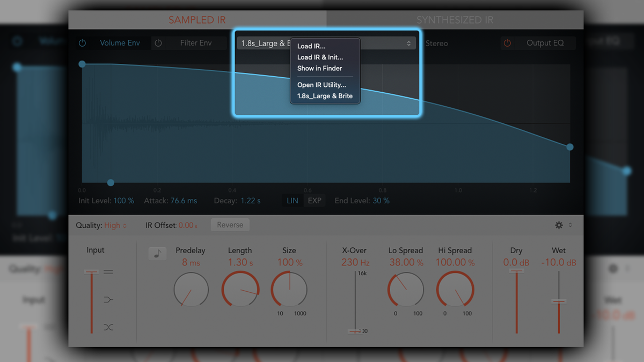Toggle the Volume Env power icon

click(82, 43)
